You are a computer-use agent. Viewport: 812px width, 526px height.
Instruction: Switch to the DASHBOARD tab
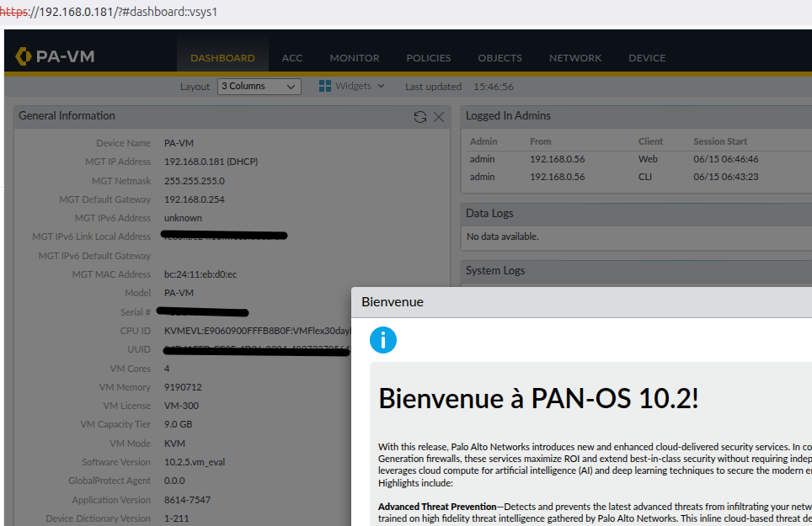(222, 58)
